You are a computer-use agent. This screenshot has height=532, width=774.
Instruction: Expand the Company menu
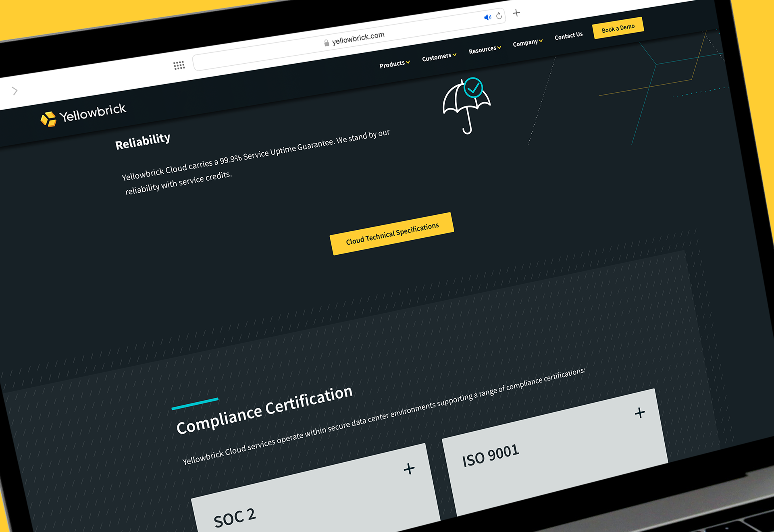[x=528, y=42]
